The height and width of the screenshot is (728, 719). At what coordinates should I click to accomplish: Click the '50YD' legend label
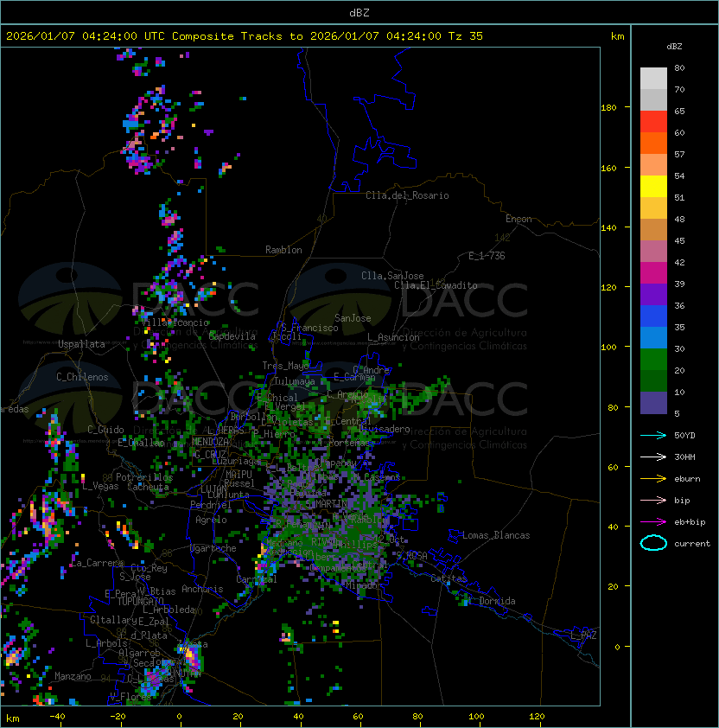click(x=684, y=436)
